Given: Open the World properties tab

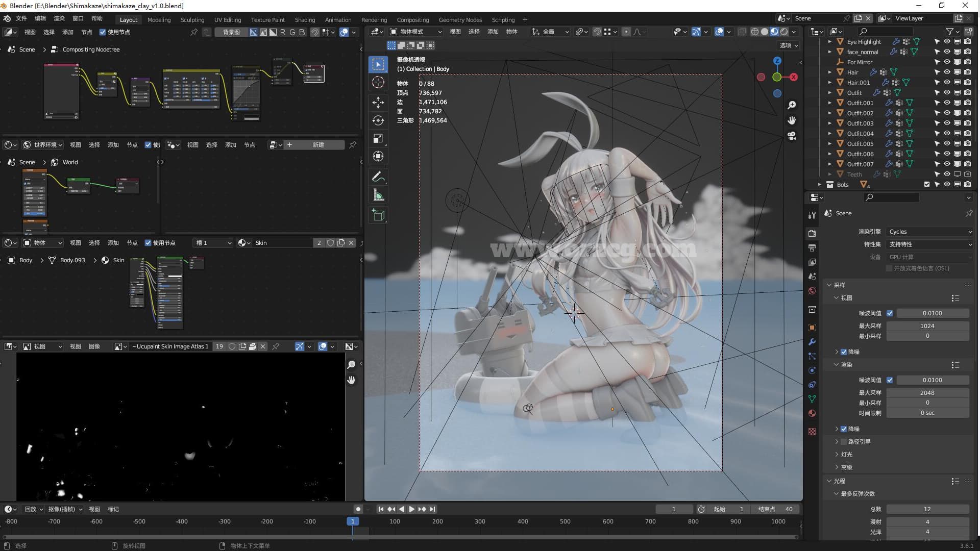Looking at the screenshot, I should [x=812, y=291].
